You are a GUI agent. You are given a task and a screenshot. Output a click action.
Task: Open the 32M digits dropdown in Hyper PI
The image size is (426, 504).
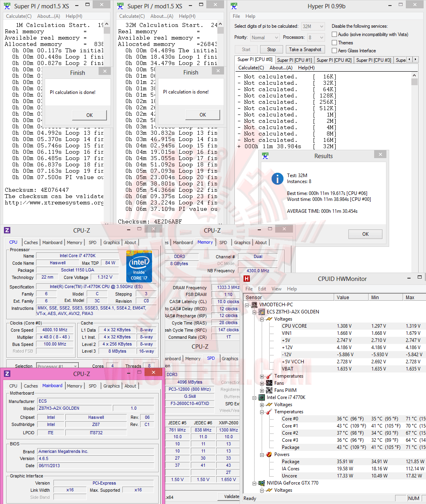tap(321, 27)
